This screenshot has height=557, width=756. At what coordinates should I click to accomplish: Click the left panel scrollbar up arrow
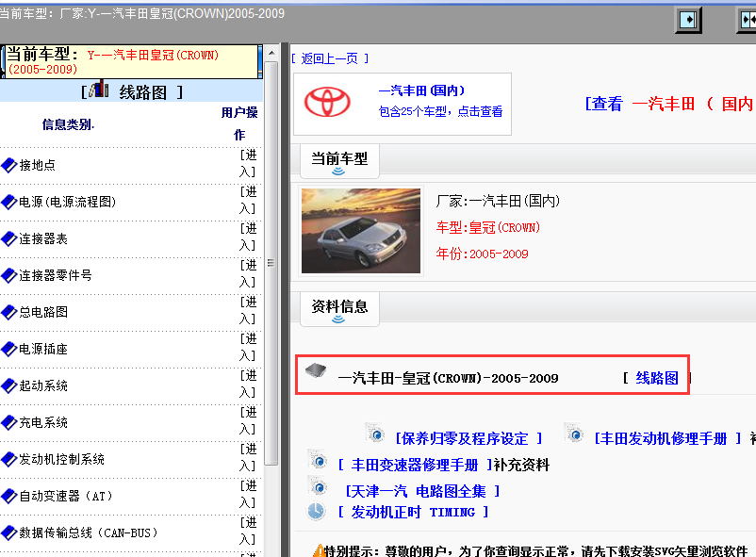coord(271,53)
